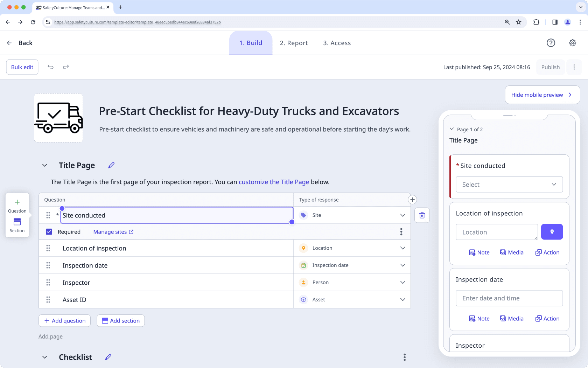The width and height of the screenshot is (588, 368).
Task: Delete the Site conducted question via trash icon
Action: pos(422,215)
